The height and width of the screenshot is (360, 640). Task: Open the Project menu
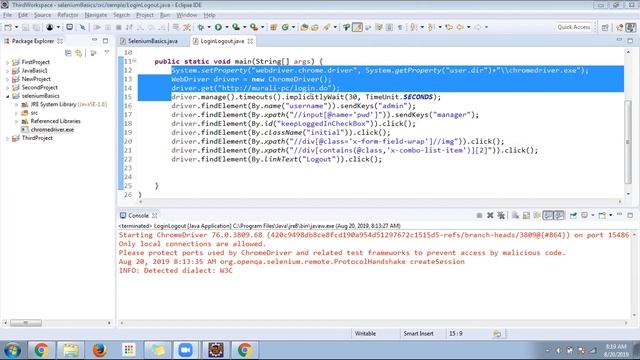[x=145, y=15]
